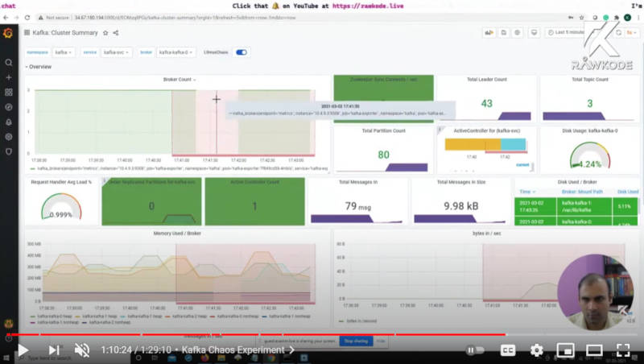
Task: Open the broker kafka-kafka-0 dropdown
Action: pyautogui.click(x=175, y=52)
